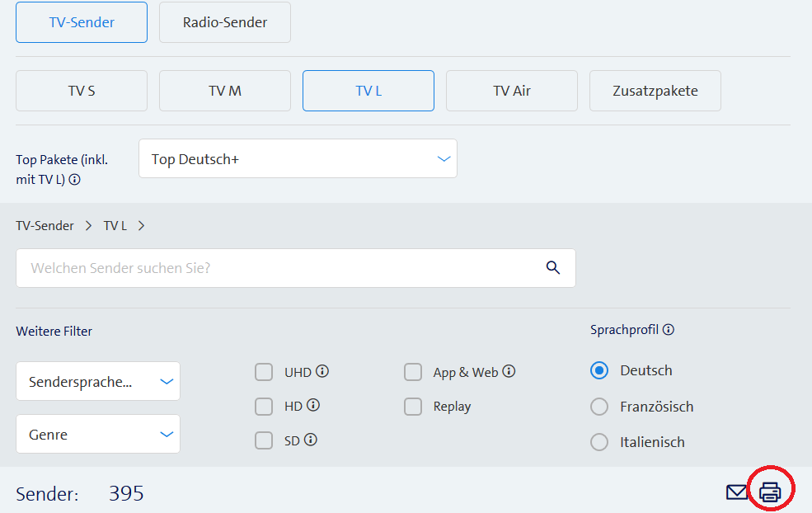Click the TV-Sender breadcrumb link
The image size is (812, 513).
[x=45, y=225]
